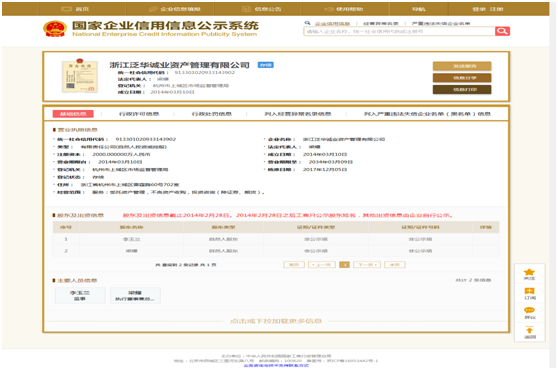Image resolution: width=558 pixels, height=370 pixels.
Task: Switch to 行政许可信息 tab
Action: point(139,114)
